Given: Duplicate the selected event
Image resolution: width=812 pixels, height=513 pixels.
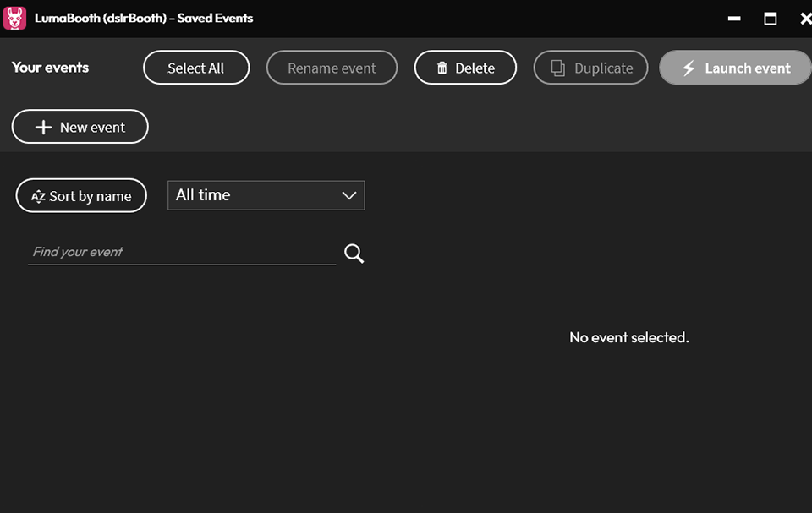Looking at the screenshot, I should tap(591, 68).
